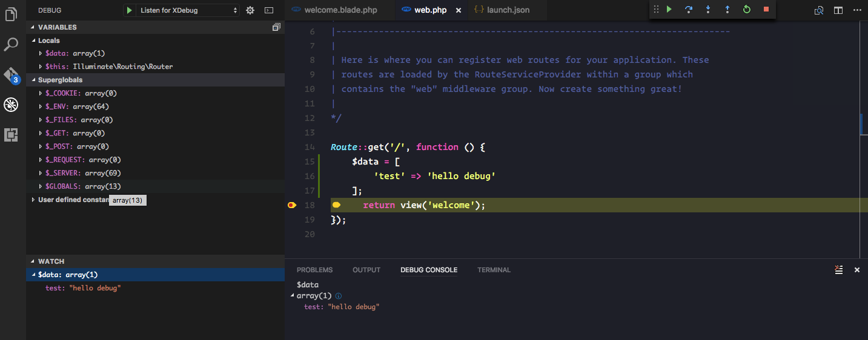Expand the $_FILES array
Screen dimensions: 868x340
[41, 120]
